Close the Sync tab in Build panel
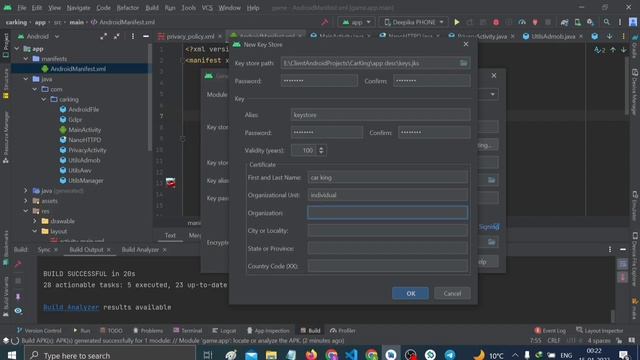640x360 pixels. click(x=56, y=249)
